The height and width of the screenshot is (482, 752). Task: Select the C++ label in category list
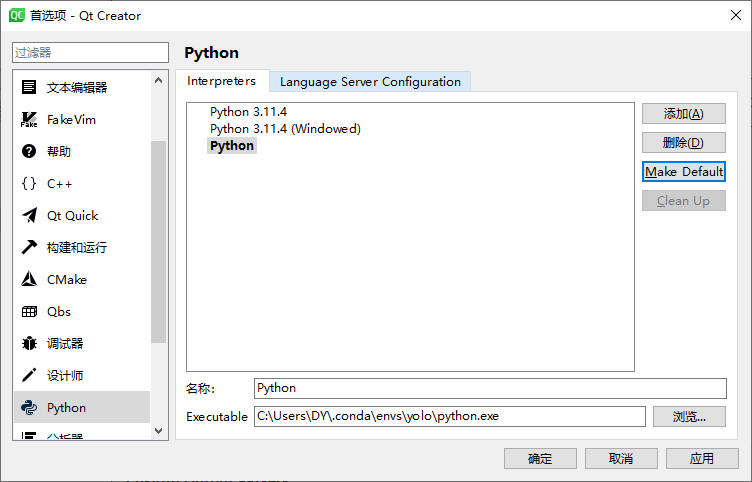point(59,184)
